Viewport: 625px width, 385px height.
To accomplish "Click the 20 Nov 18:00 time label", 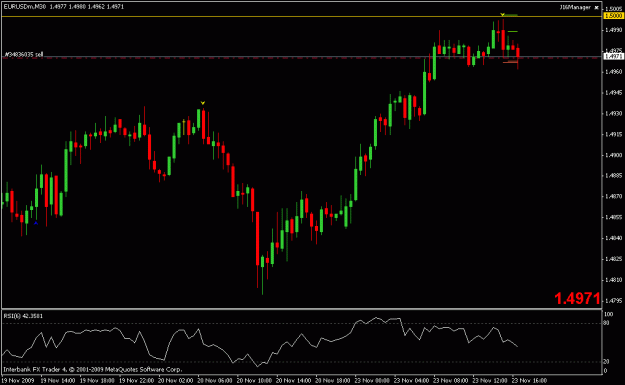I will (x=333, y=381).
